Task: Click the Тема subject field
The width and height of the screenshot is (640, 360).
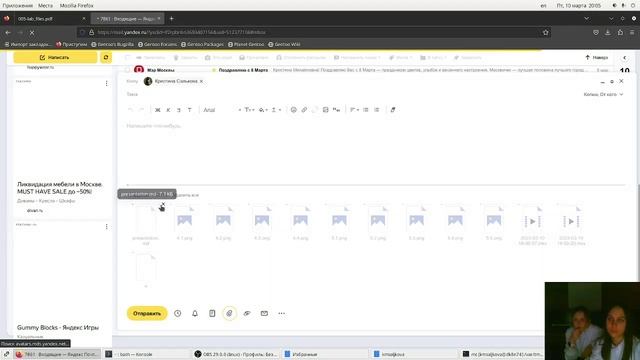Action: (x=351, y=94)
